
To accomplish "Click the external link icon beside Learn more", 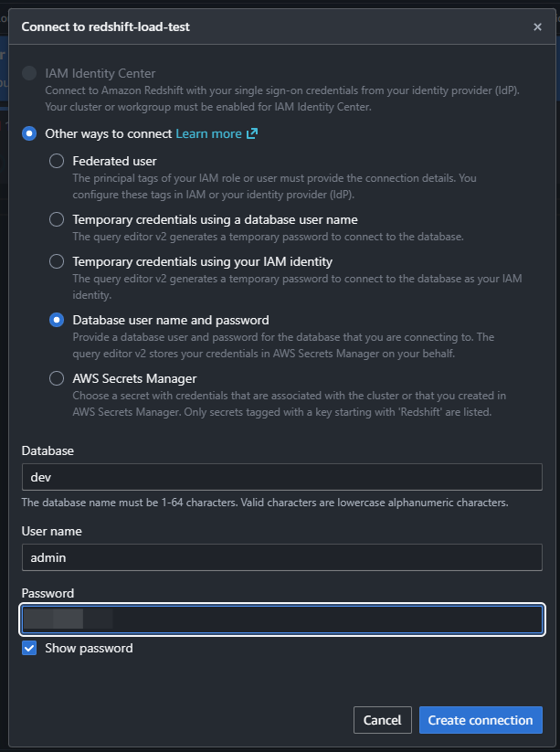I will 252,134.
